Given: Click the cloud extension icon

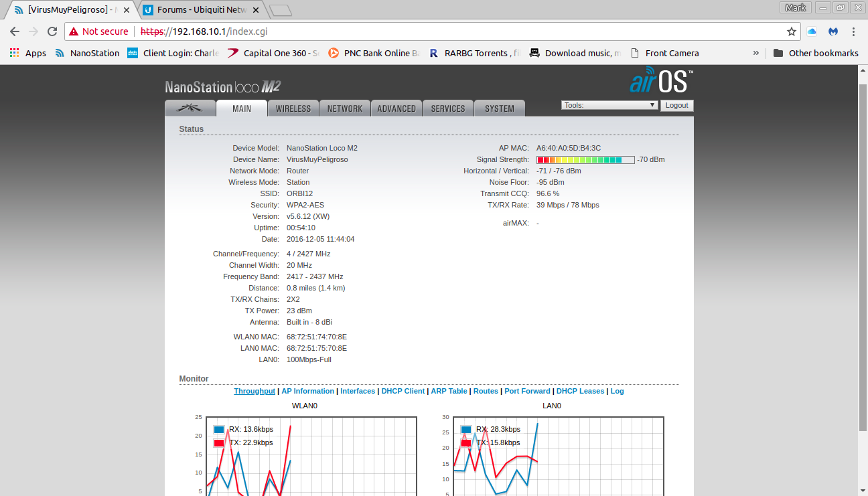Looking at the screenshot, I should [812, 31].
